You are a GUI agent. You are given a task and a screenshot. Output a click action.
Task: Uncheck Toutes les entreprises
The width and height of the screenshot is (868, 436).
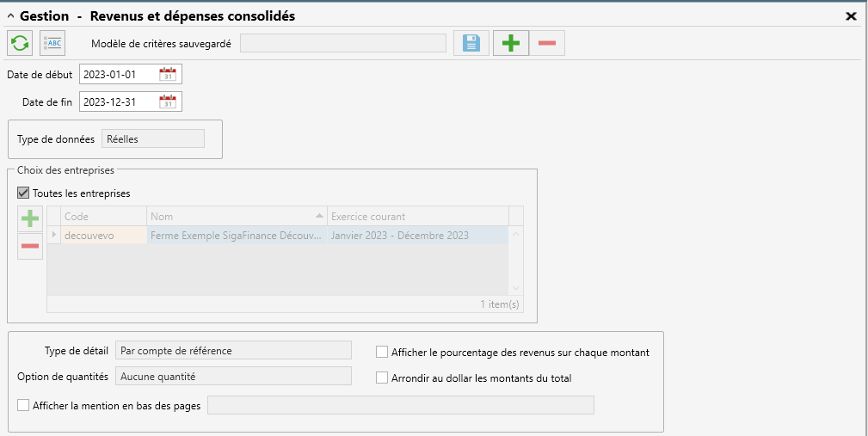(23, 193)
